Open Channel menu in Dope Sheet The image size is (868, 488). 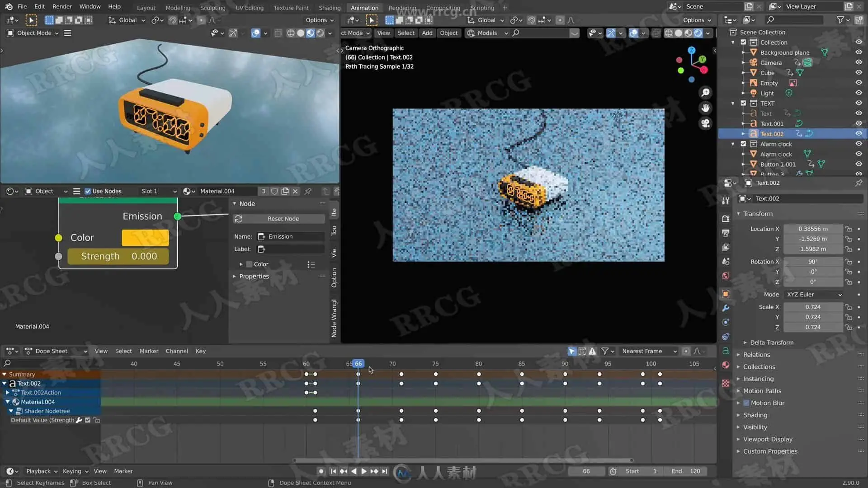coord(176,351)
